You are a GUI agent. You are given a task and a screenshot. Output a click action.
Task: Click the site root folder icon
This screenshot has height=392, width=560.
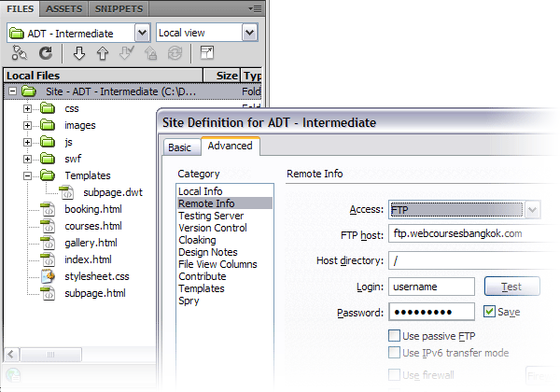coord(29,91)
